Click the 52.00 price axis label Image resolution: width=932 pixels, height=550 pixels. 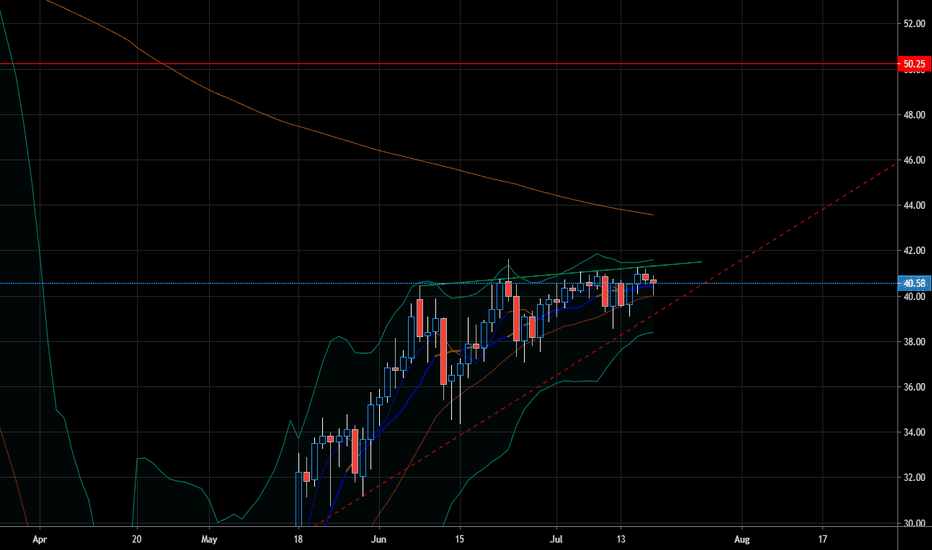(914, 24)
